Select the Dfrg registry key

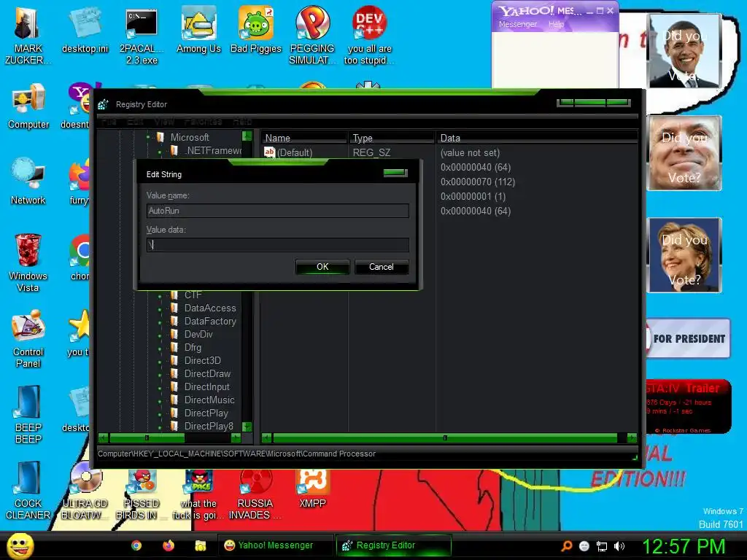coord(193,348)
